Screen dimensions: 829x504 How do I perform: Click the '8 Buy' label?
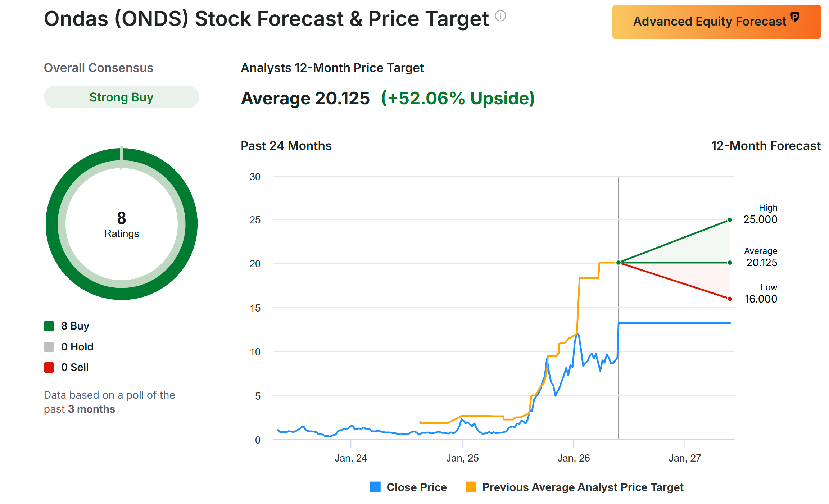pos(75,326)
